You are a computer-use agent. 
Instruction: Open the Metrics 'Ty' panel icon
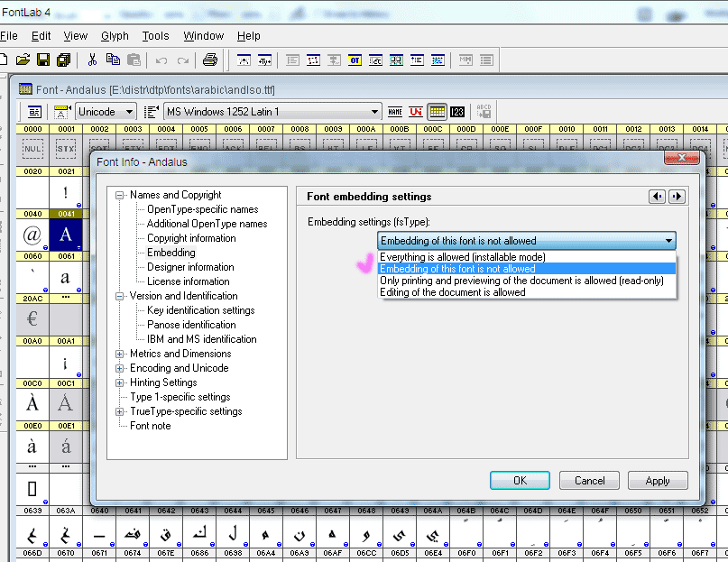pos(264,60)
